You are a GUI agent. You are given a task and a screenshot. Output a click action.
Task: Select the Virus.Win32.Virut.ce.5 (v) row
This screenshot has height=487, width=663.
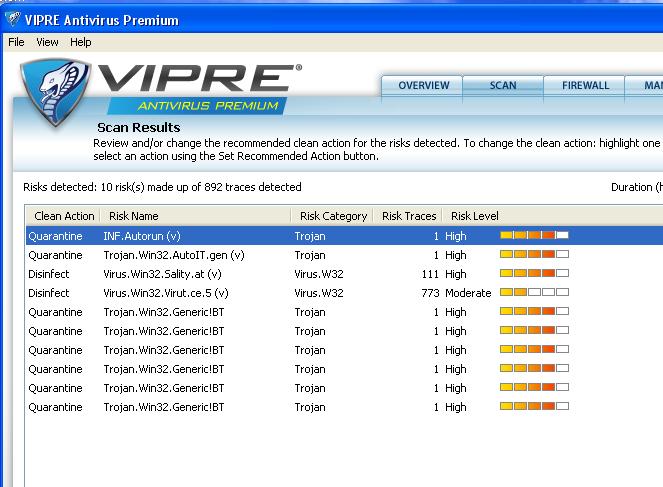pyautogui.click(x=344, y=293)
